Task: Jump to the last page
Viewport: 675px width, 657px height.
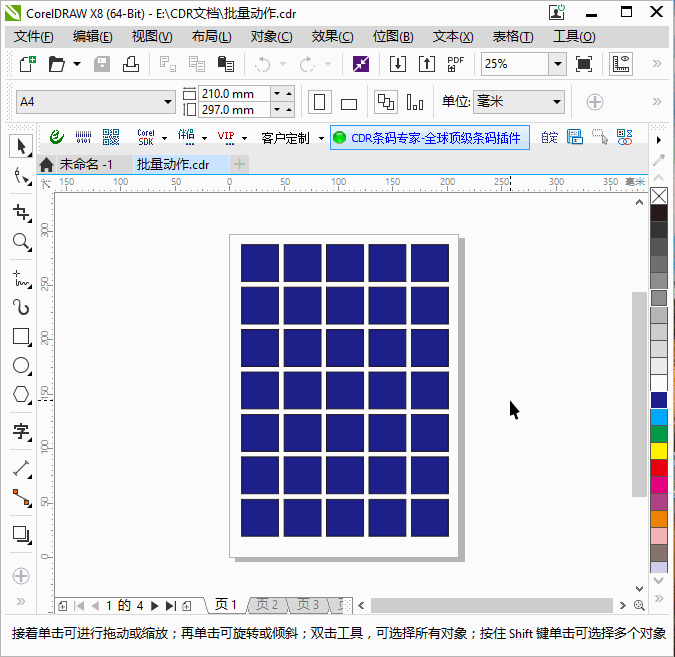Action: (171, 606)
